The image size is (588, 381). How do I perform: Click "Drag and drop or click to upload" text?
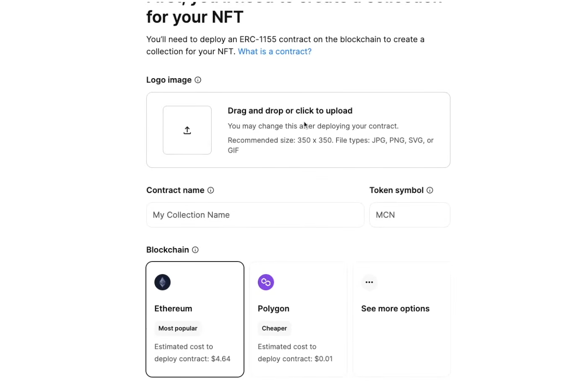point(290,111)
